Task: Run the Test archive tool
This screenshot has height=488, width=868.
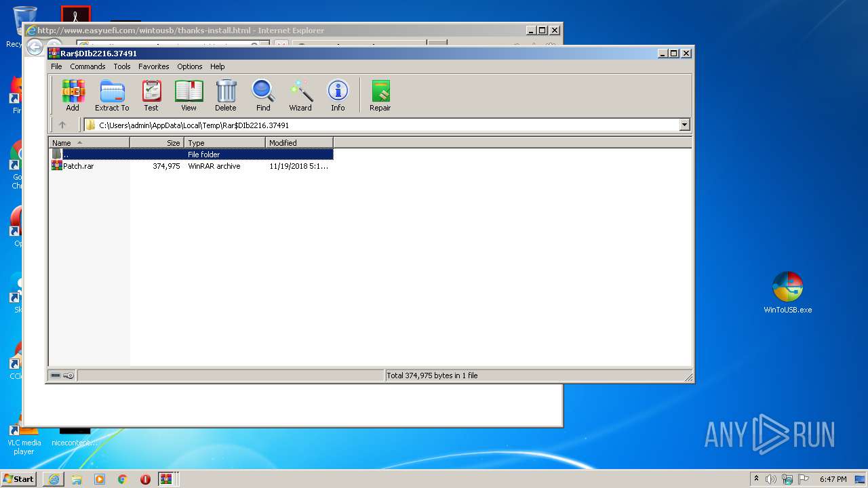Action: click(x=151, y=96)
